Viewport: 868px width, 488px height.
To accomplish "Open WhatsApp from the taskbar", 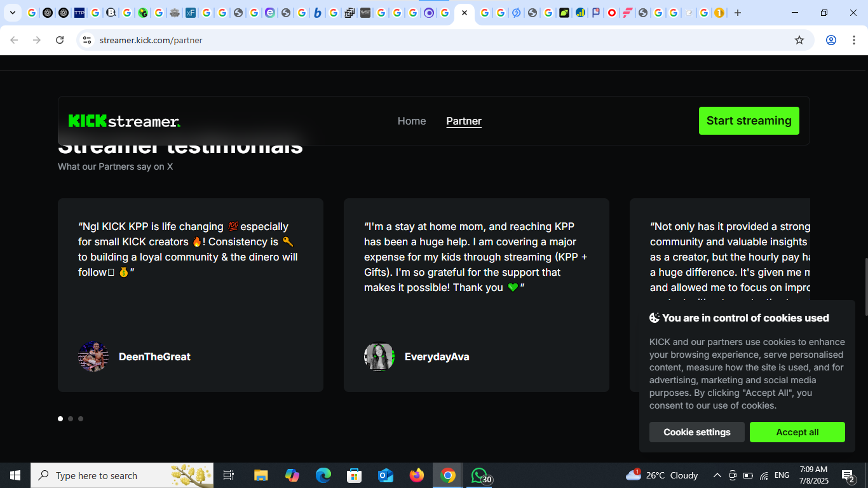I will click(480, 475).
